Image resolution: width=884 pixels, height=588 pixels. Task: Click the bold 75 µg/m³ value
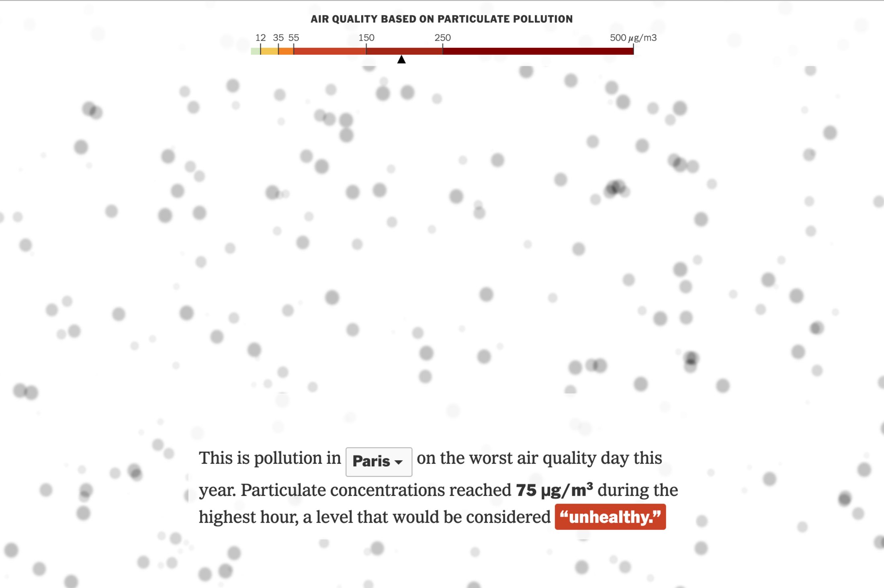pos(554,490)
